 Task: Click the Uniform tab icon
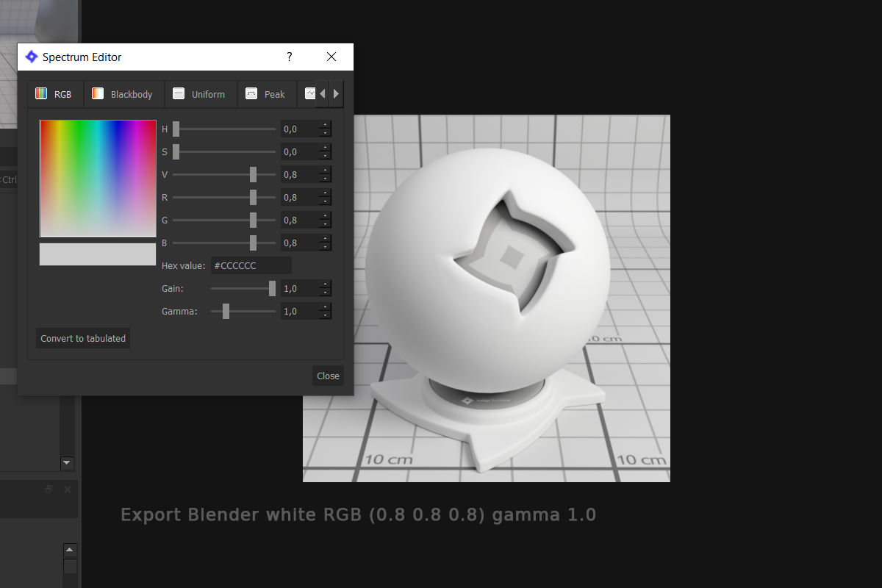179,94
